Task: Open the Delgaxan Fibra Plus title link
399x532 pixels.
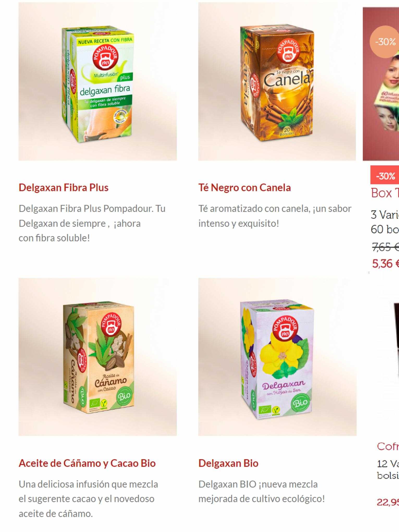Action: tap(64, 188)
